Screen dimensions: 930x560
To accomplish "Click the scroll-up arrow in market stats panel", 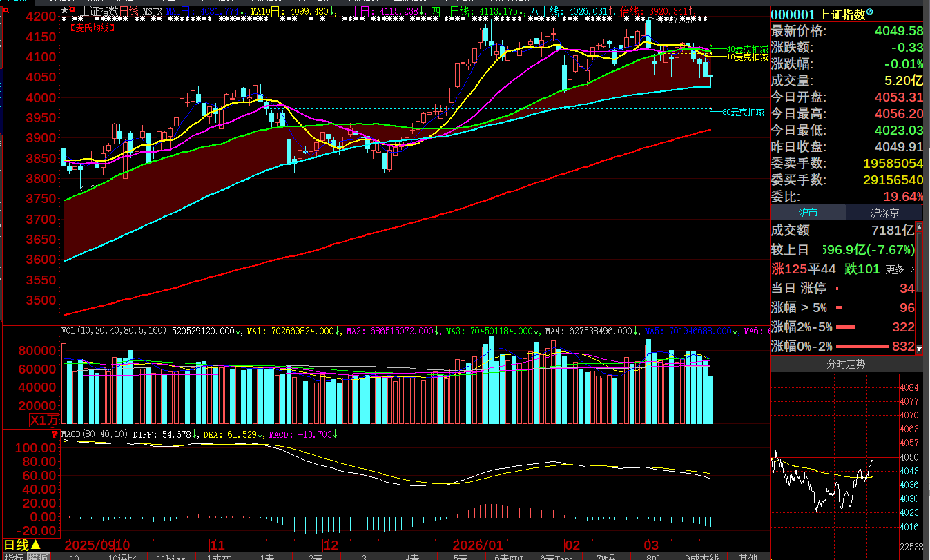I will [918, 226].
